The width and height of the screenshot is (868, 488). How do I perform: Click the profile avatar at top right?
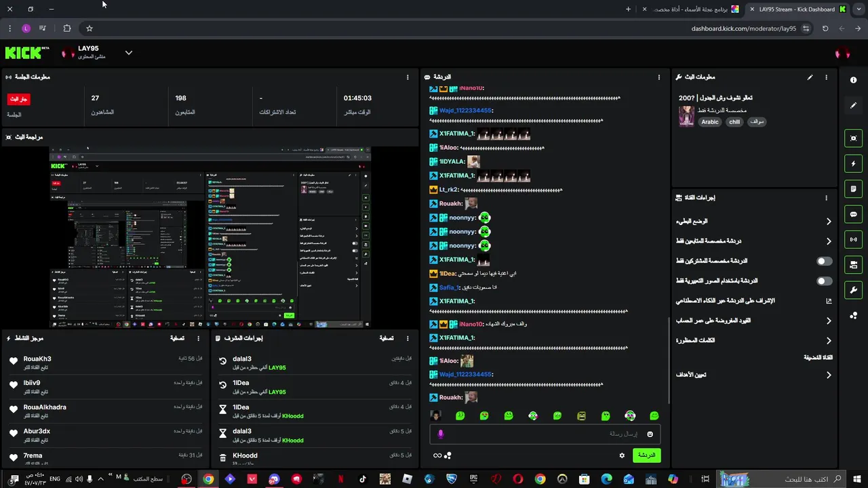(x=842, y=54)
